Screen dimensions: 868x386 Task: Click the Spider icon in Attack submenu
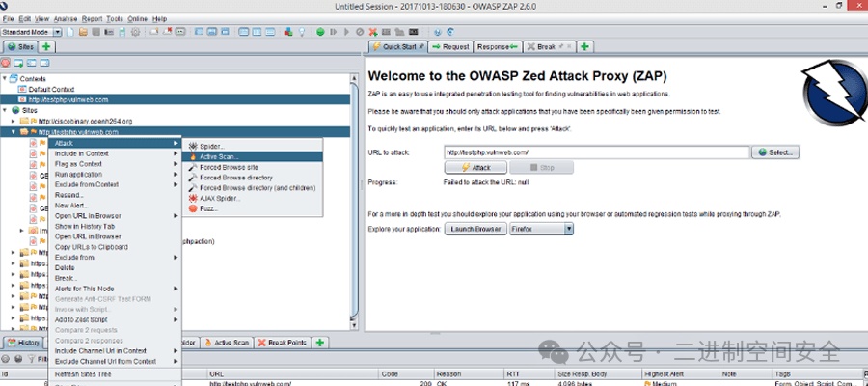point(193,147)
